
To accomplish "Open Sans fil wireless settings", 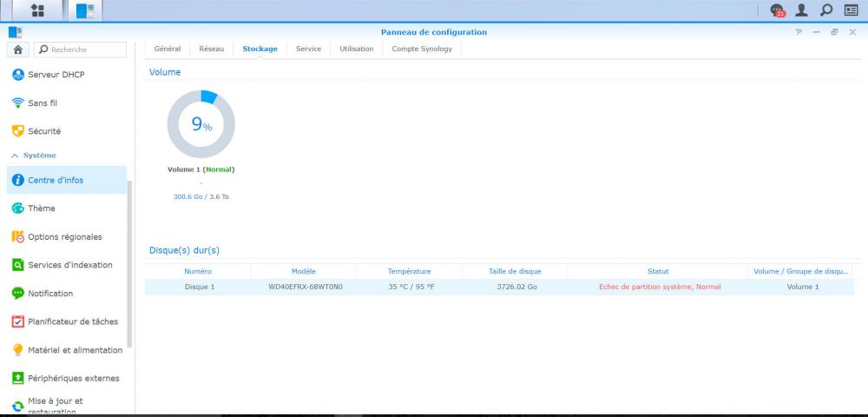I will pos(43,103).
